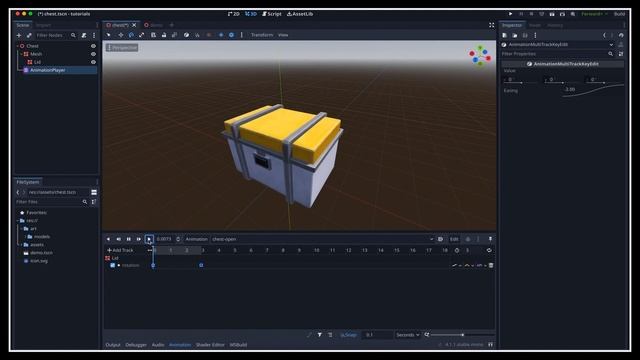Toggle the animation Snap button
Screen dimensions: 640x360
click(x=349, y=335)
